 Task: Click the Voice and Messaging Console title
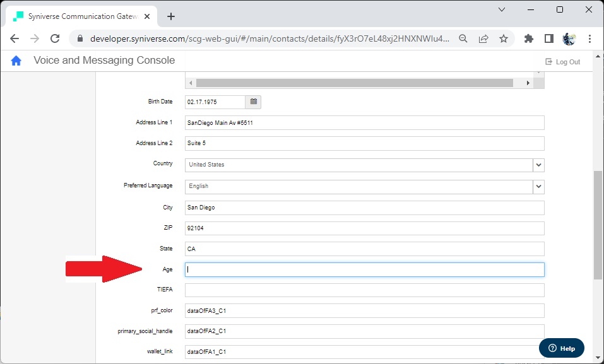(104, 61)
